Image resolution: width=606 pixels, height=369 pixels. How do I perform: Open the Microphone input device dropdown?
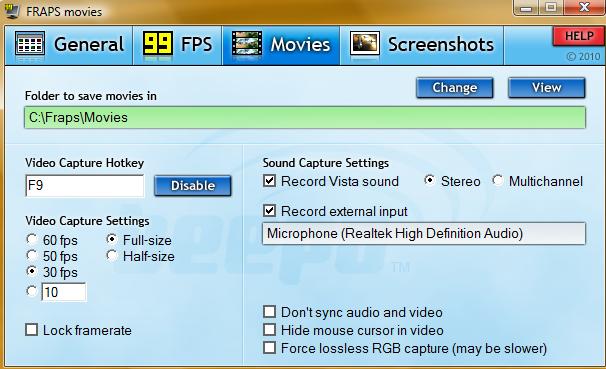(424, 233)
